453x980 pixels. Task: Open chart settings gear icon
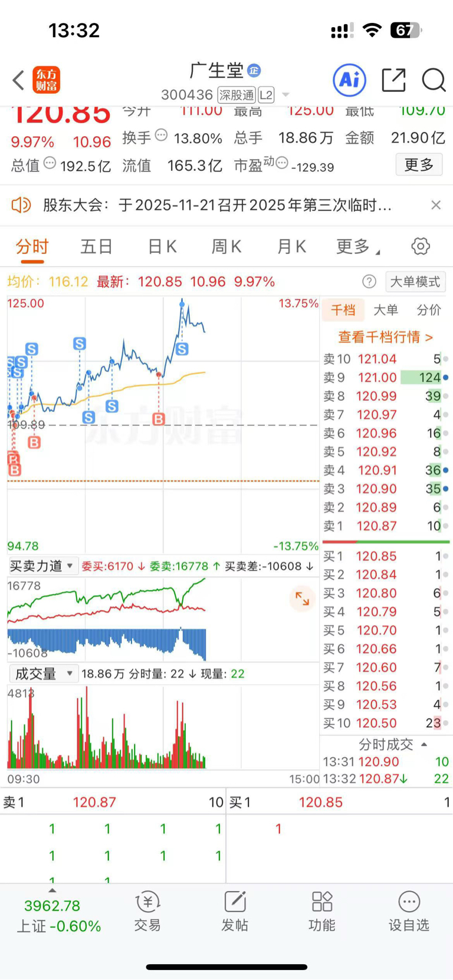tap(421, 246)
